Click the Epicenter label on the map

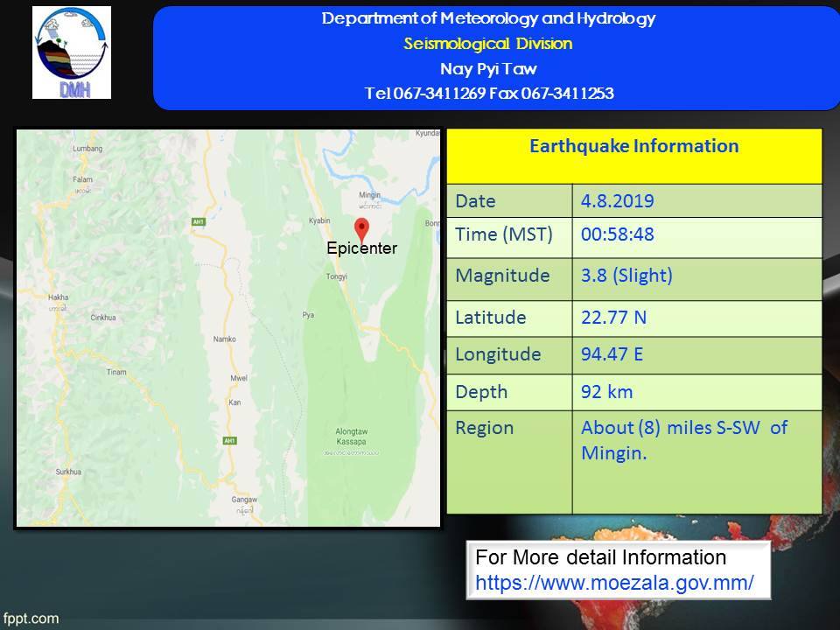[x=362, y=248]
